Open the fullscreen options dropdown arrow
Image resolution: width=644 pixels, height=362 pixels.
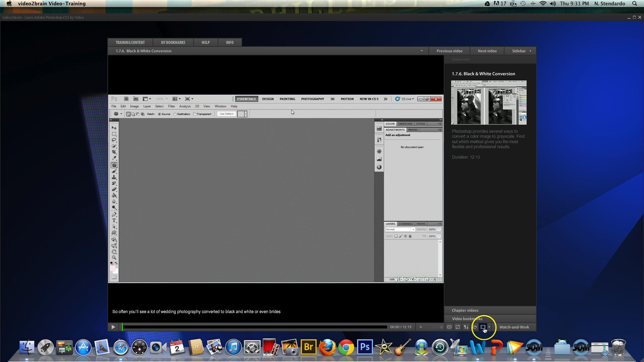pyautogui.click(x=489, y=327)
